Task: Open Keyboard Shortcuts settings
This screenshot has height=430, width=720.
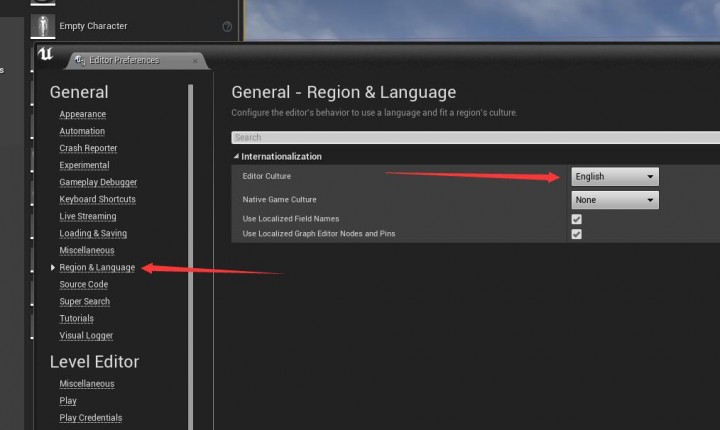Action: click(x=97, y=199)
